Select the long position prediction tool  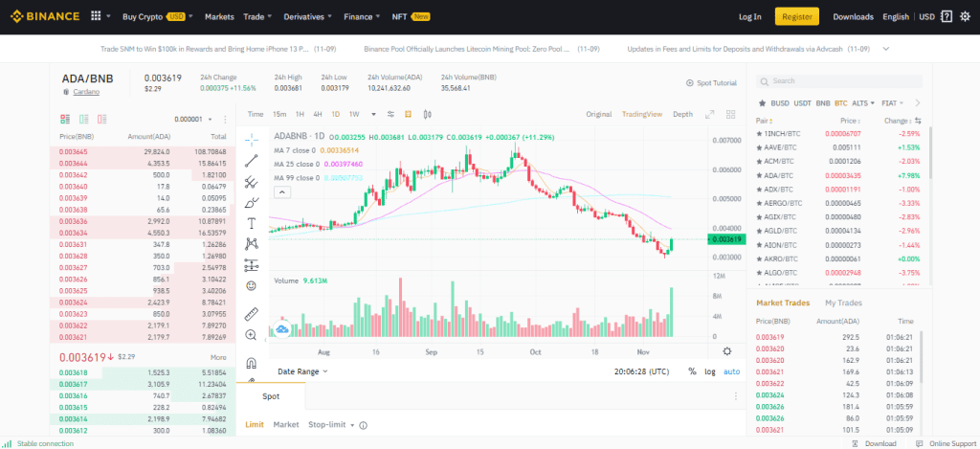point(252,265)
